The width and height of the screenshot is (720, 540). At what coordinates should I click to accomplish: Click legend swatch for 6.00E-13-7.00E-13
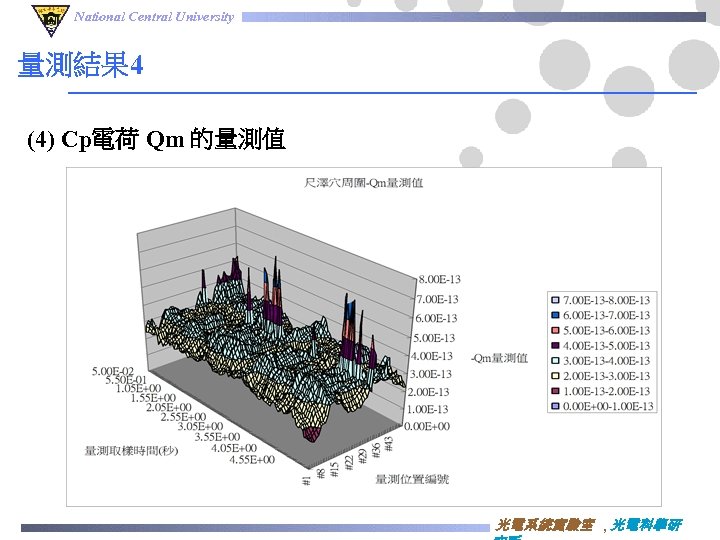555,315
